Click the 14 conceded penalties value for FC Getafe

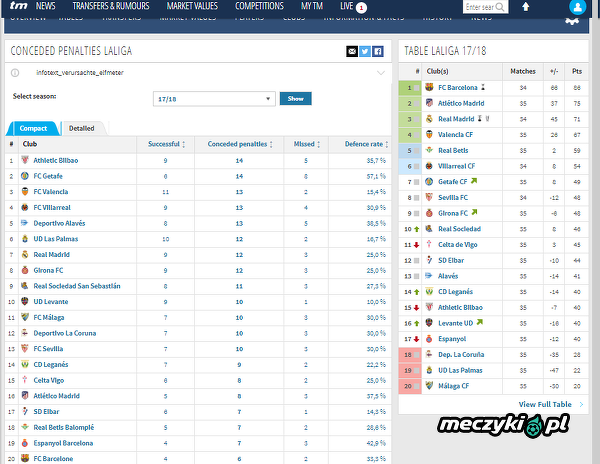pos(239,176)
